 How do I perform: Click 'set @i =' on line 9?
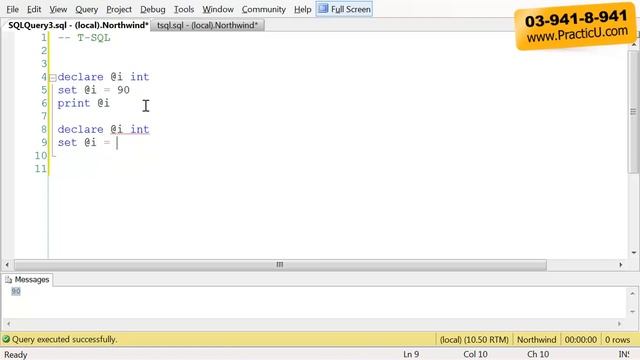[x=84, y=142]
